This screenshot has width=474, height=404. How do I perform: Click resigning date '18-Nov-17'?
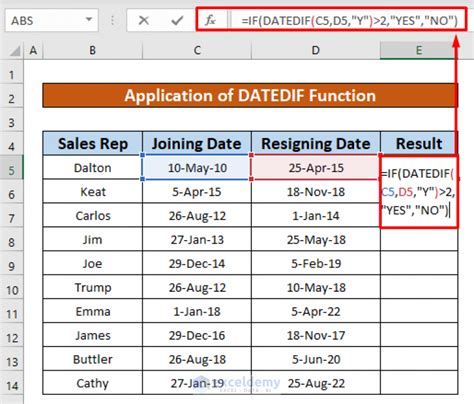coord(316,335)
